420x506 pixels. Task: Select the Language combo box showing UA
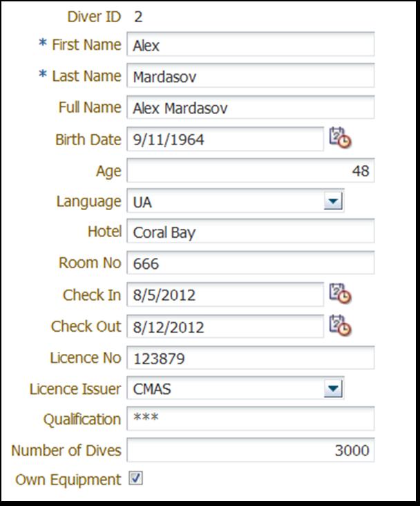click(x=236, y=201)
